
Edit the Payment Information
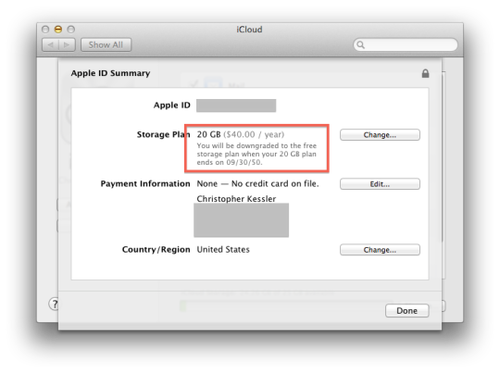(x=380, y=184)
